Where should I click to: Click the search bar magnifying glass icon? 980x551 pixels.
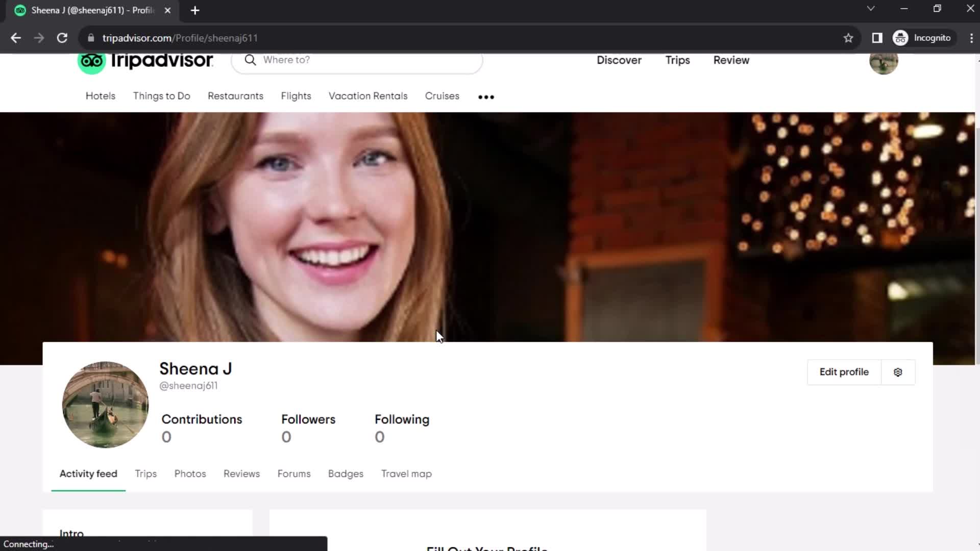click(x=250, y=61)
